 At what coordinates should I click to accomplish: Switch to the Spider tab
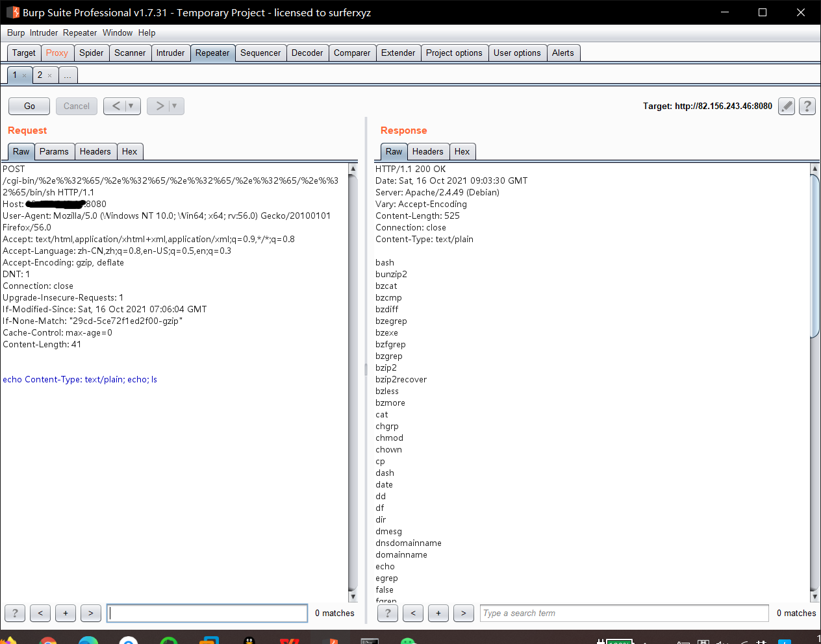pyautogui.click(x=92, y=53)
